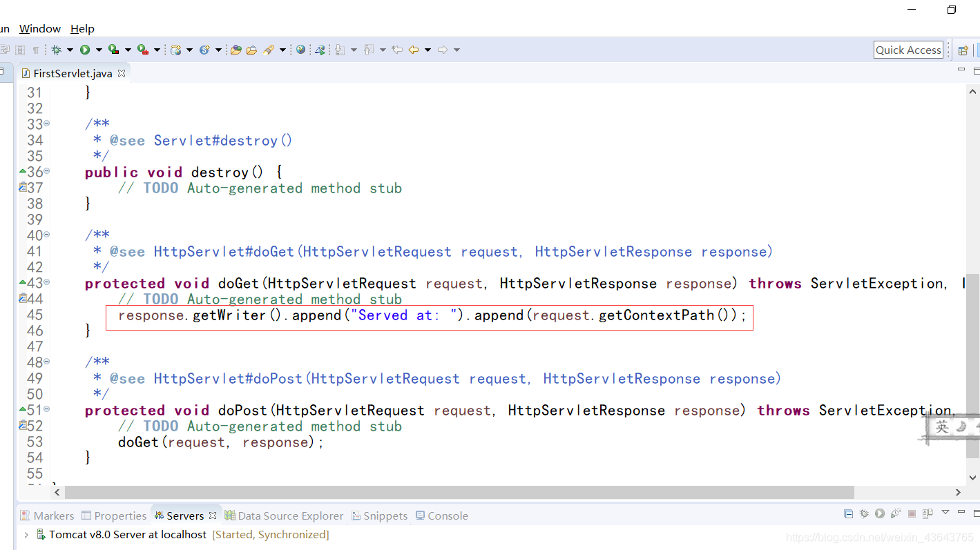Click the green Run button in main toolbar
Image resolution: width=980 pixels, height=550 pixels.
[85, 50]
